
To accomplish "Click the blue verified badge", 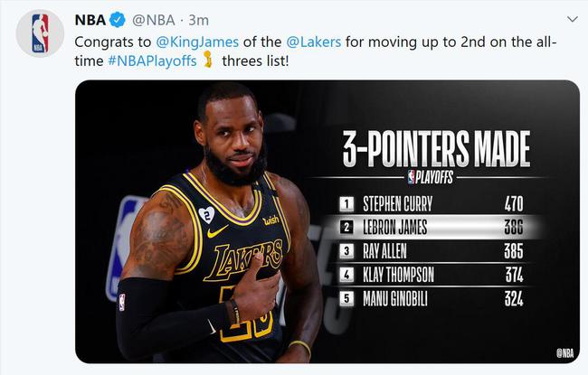I will point(117,19).
